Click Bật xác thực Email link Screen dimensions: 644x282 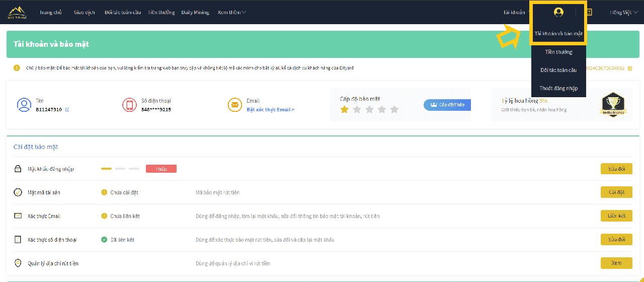coord(271,109)
